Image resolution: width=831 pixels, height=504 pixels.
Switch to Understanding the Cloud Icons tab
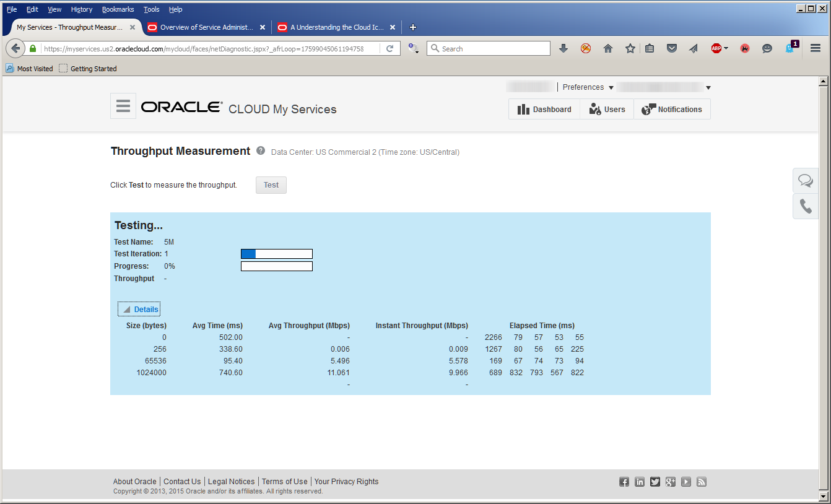(337, 27)
